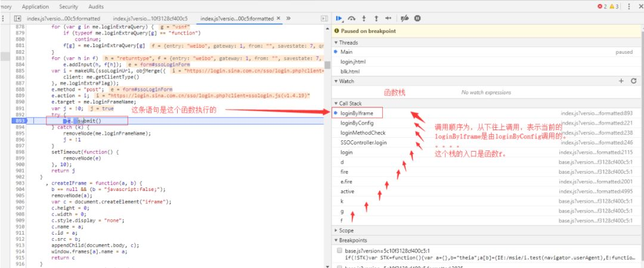The width and height of the screenshot is (644, 268).
Task: Switch to Security panel tab
Action: (68, 7)
